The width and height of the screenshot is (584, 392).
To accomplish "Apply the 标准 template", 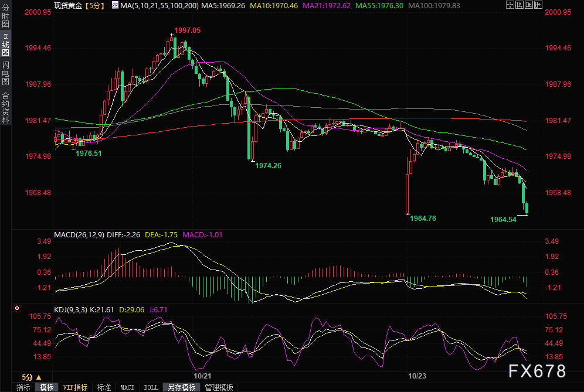I will (104, 387).
